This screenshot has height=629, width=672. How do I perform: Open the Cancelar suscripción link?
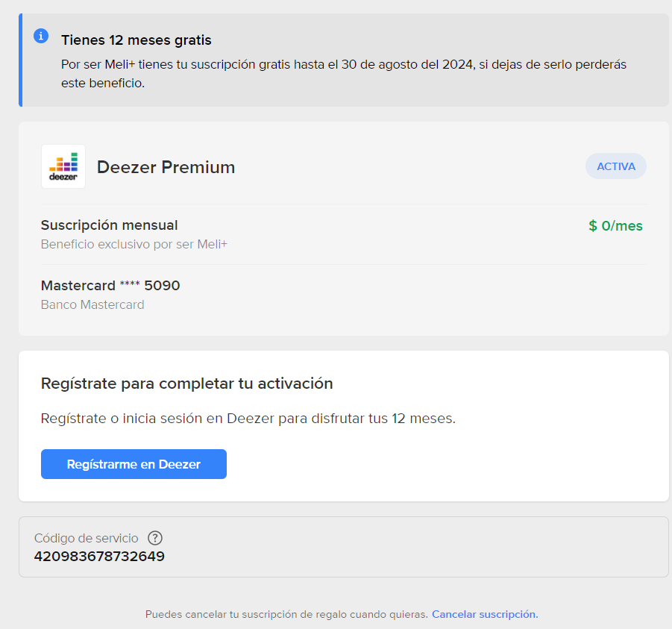(485, 614)
